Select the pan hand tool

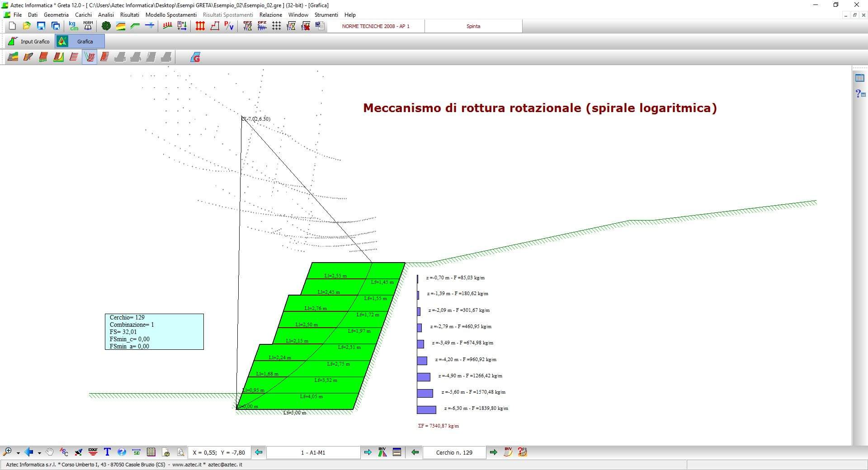click(50, 452)
